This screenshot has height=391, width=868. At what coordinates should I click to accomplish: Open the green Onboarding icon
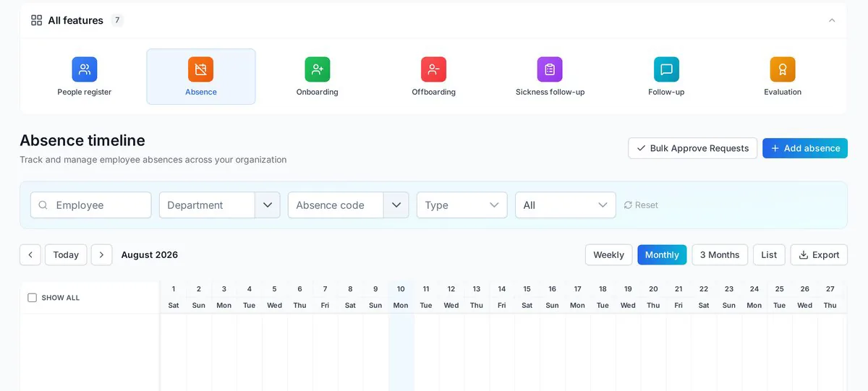[x=317, y=69]
